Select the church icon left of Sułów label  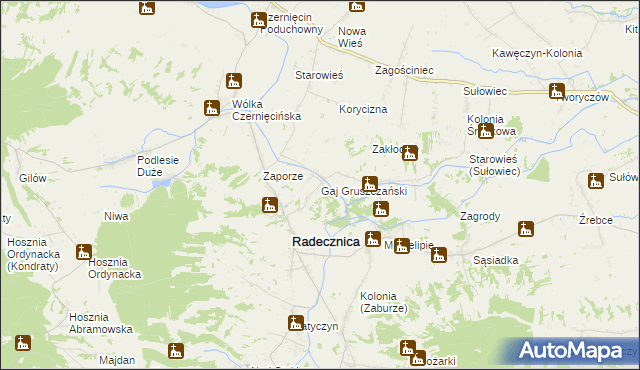tap(596, 181)
